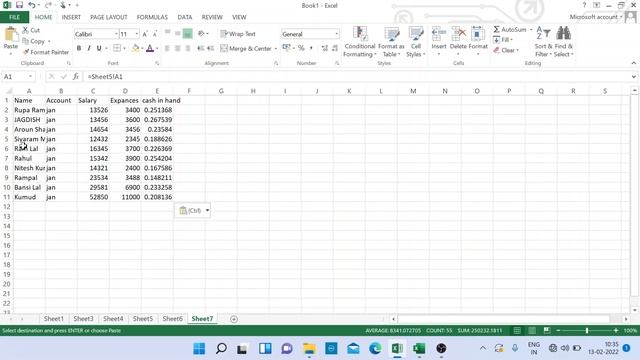This screenshot has width=640, height=360.
Task: Open Windows Start menu on taskbar
Action: click(199, 348)
